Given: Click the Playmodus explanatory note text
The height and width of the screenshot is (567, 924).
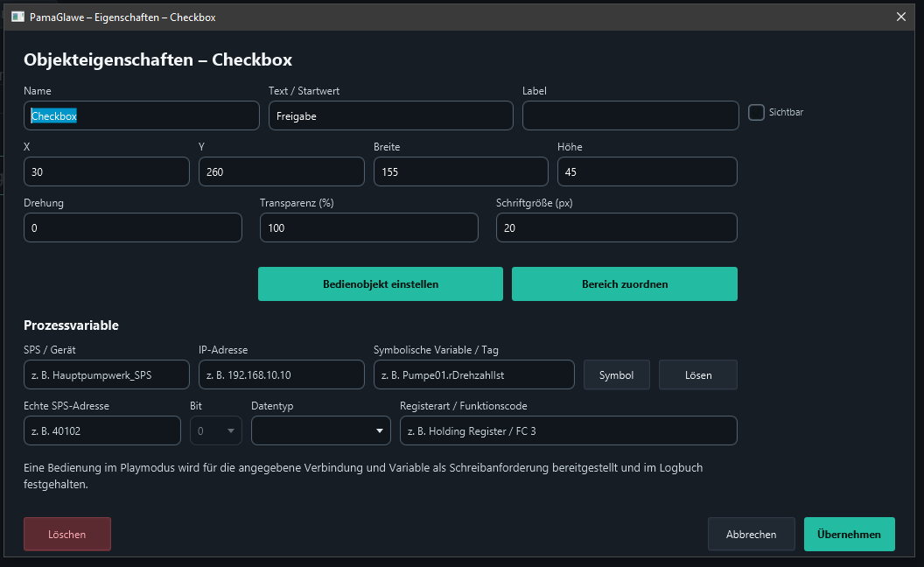Looking at the screenshot, I should (x=363, y=476).
